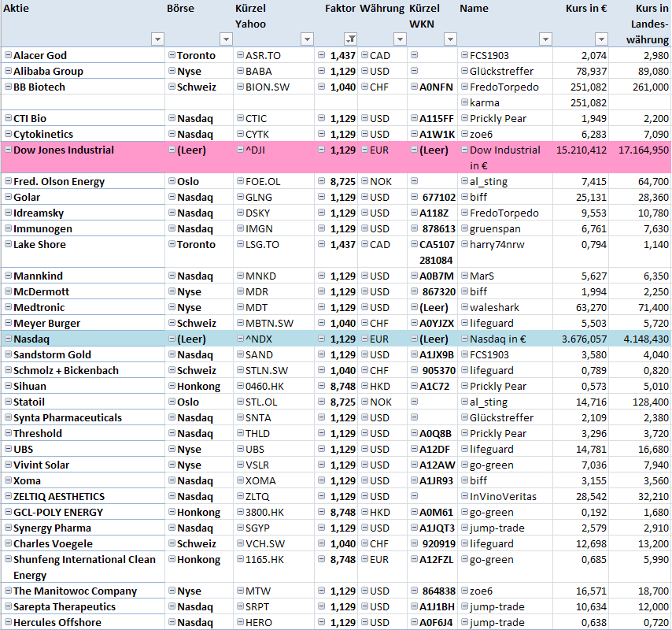
Task: Open the Aktie column filter dropdown
Action: click(x=157, y=39)
